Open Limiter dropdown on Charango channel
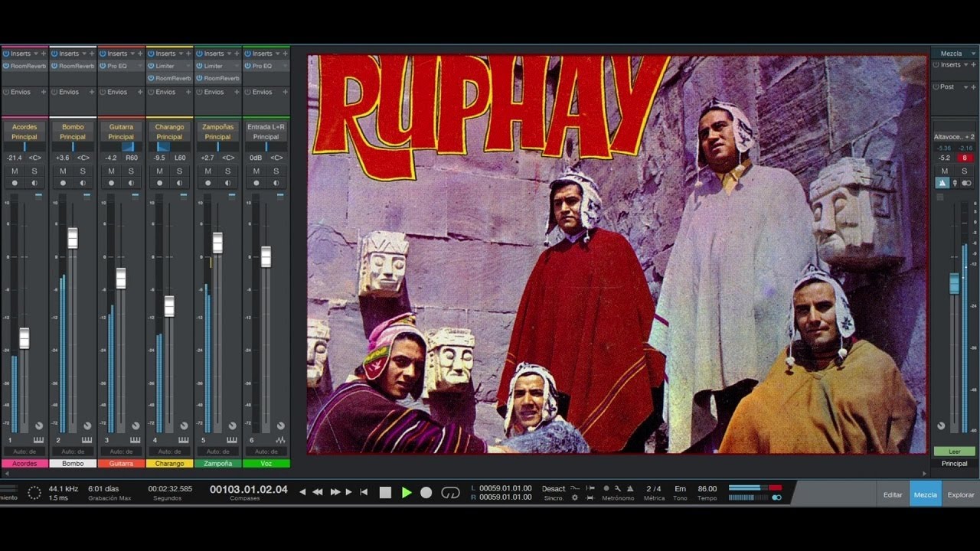This screenshot has height=551, width=980. (x=189, y=66)
